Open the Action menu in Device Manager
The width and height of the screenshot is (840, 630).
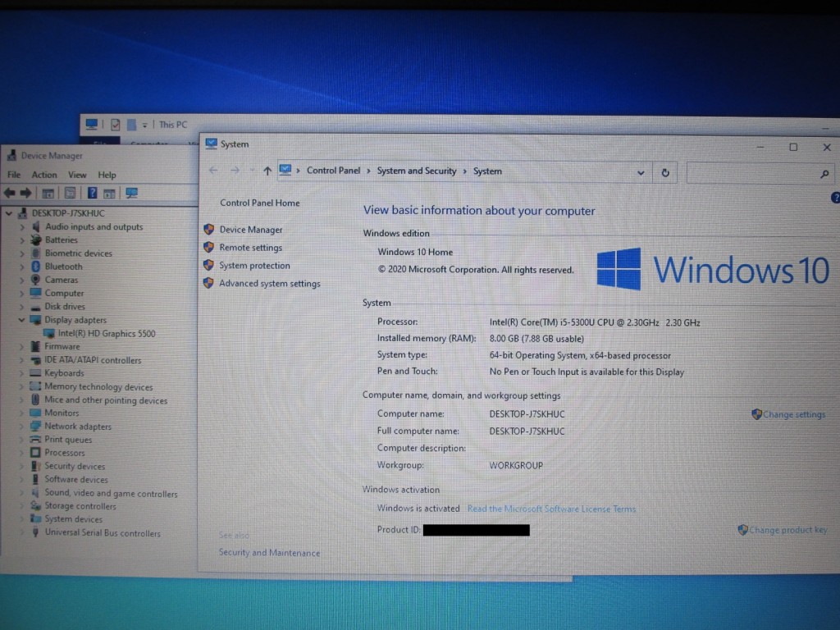(44, 175)
